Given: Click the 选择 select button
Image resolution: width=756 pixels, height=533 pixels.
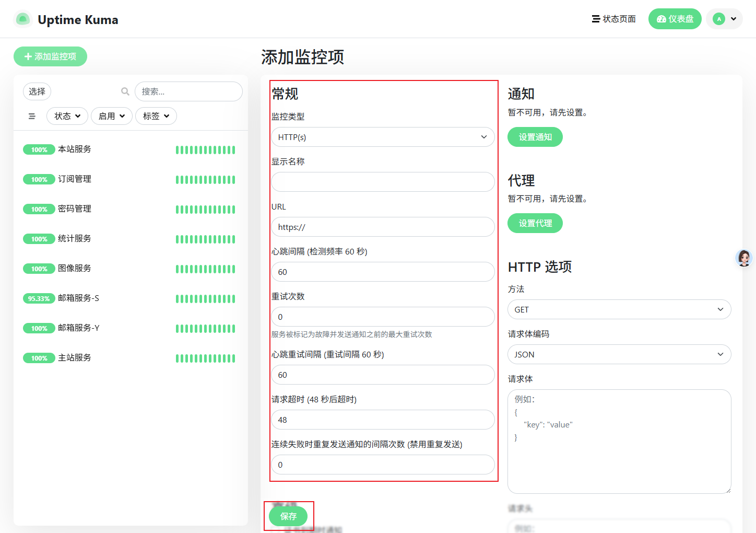Looking at the screenshot, I should 37,91.
